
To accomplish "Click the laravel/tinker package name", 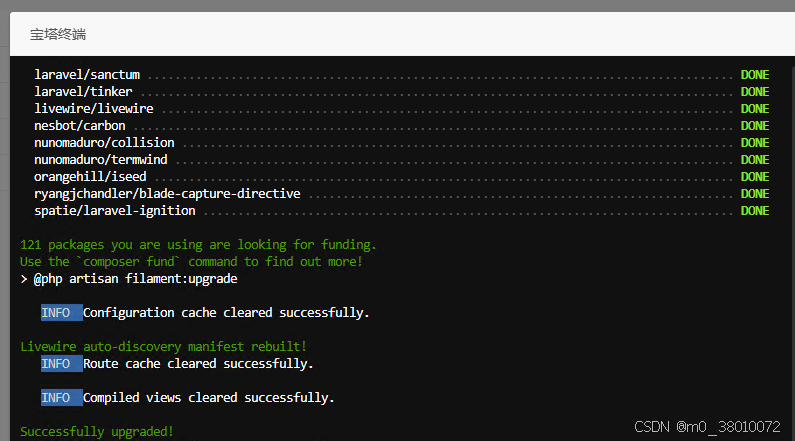I will (x=83, y=92).
